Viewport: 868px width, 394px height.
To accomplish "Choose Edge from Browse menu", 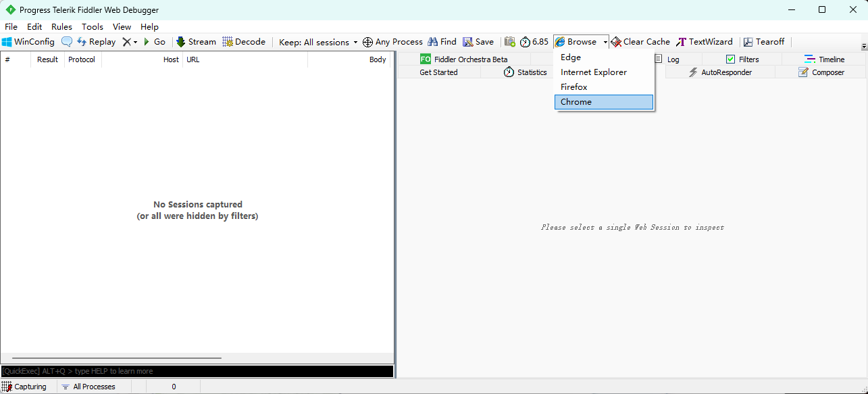I will click(x=604, y=57).
